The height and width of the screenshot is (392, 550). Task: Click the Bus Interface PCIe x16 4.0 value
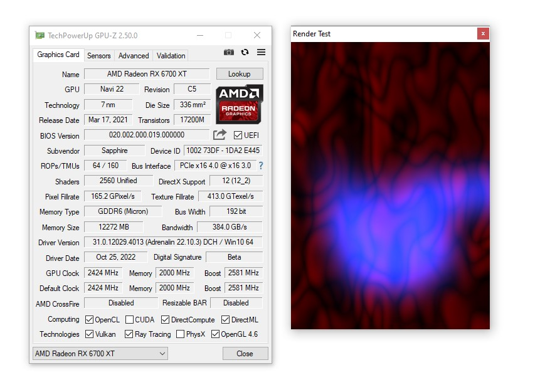tap(215, 166)
